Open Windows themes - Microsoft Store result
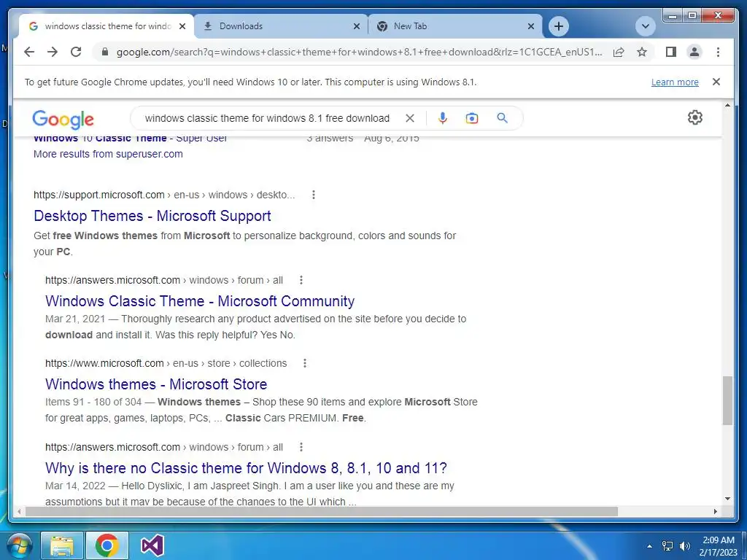 point(156,384)
